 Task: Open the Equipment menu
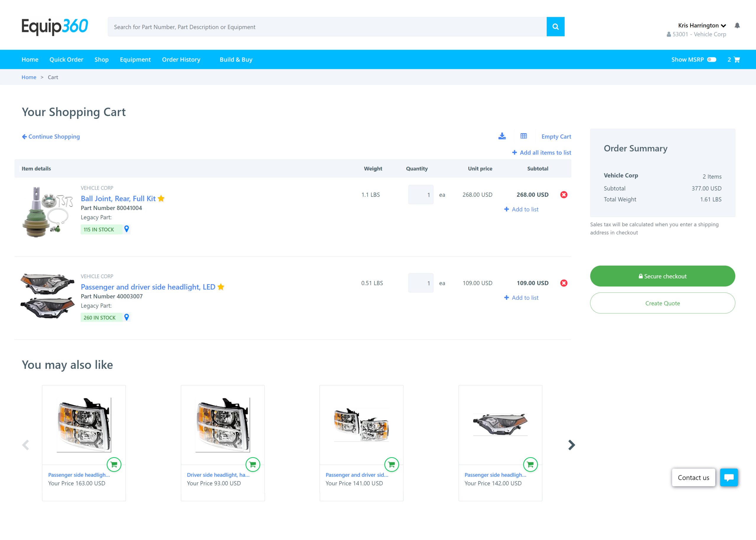tap(135, 59)
